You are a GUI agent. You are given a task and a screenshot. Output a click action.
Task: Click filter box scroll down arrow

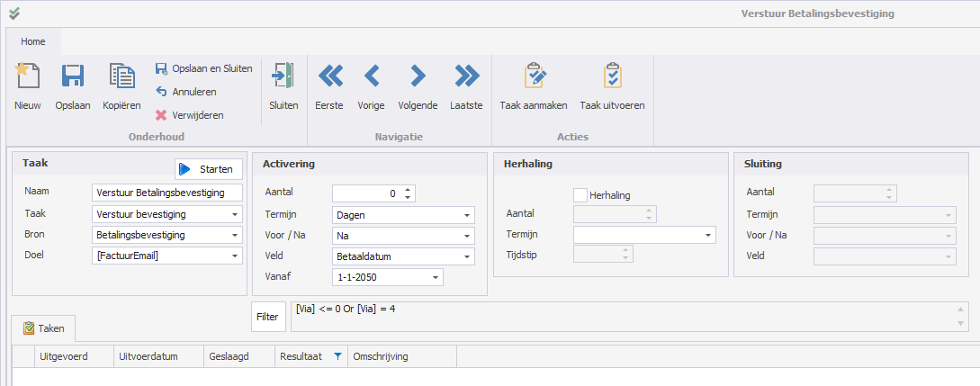click(x=961, y=324)
